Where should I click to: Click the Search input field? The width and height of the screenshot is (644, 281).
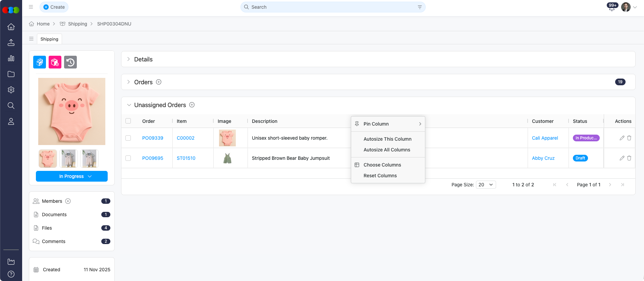pos(332,7)
